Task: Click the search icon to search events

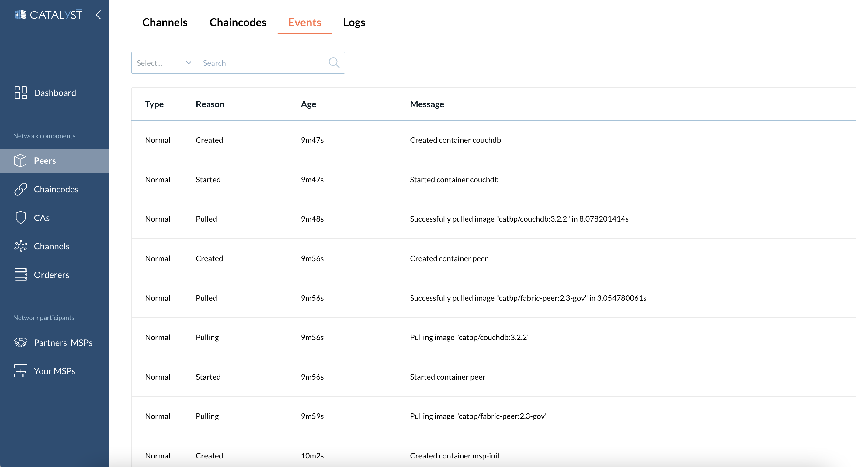Action: tap(334, 62)
